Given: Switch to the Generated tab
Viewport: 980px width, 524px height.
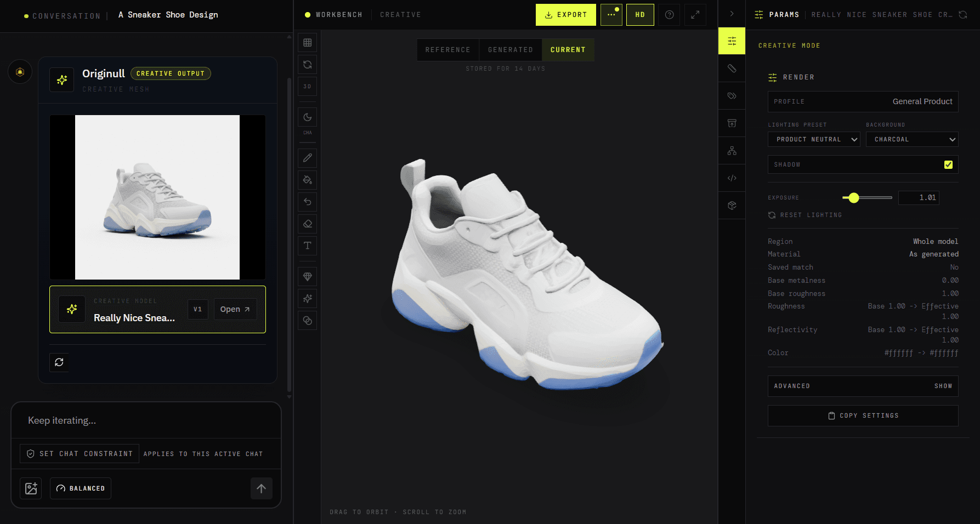Looking at the screenshot, I should [x=511, y=50].
